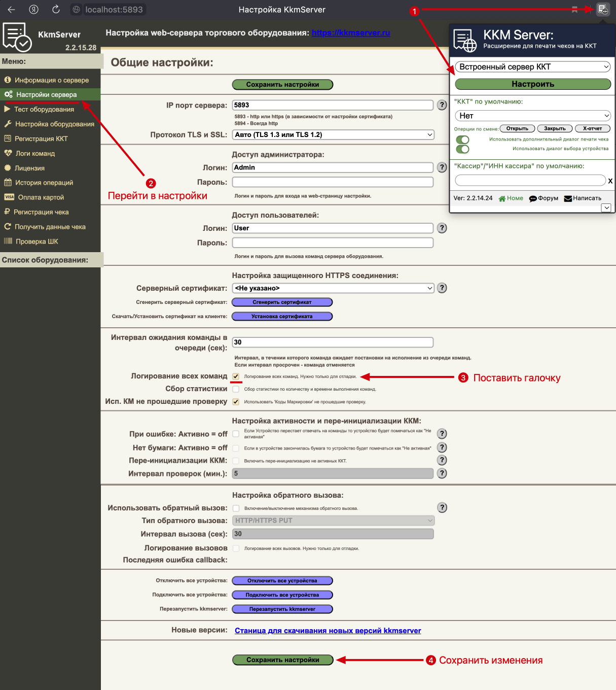
Task: Open the Yandex browser logo button
Action: click(34, 9)
